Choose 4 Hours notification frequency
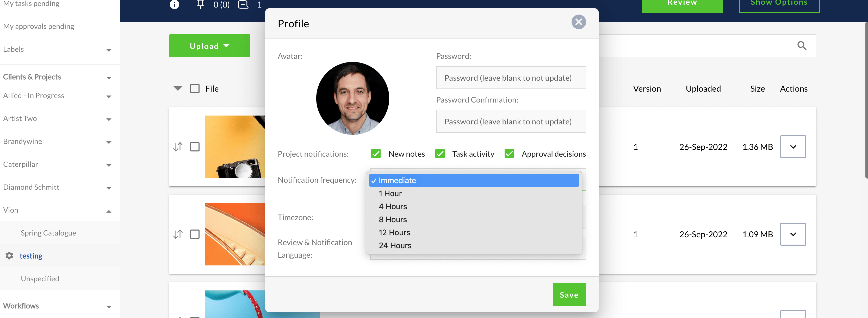 (474, 206)
